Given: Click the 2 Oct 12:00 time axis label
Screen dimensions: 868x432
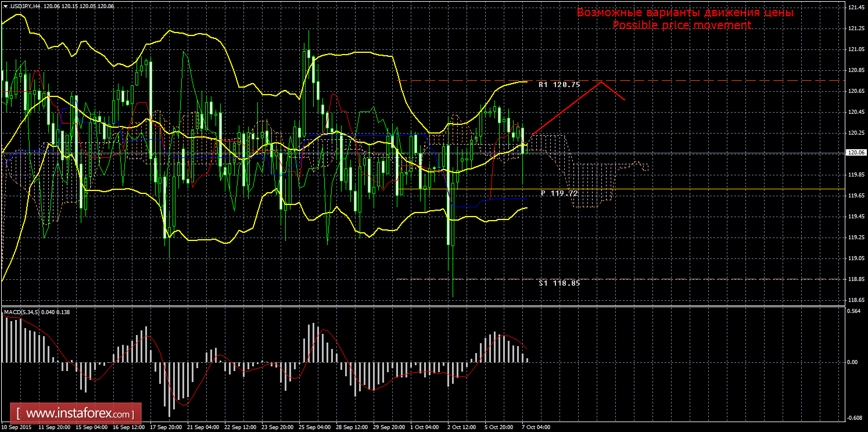Looking at the screenshot, I should [462, 427].
